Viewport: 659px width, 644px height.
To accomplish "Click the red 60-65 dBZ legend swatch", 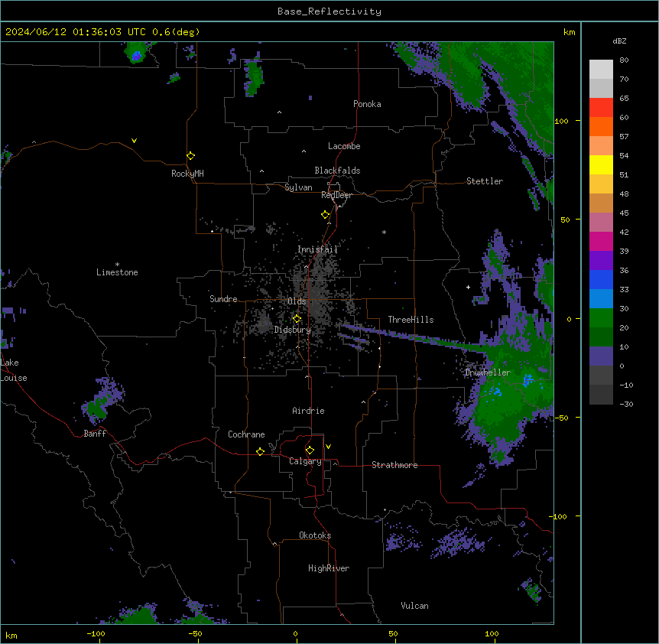I will tap(601, 108).
